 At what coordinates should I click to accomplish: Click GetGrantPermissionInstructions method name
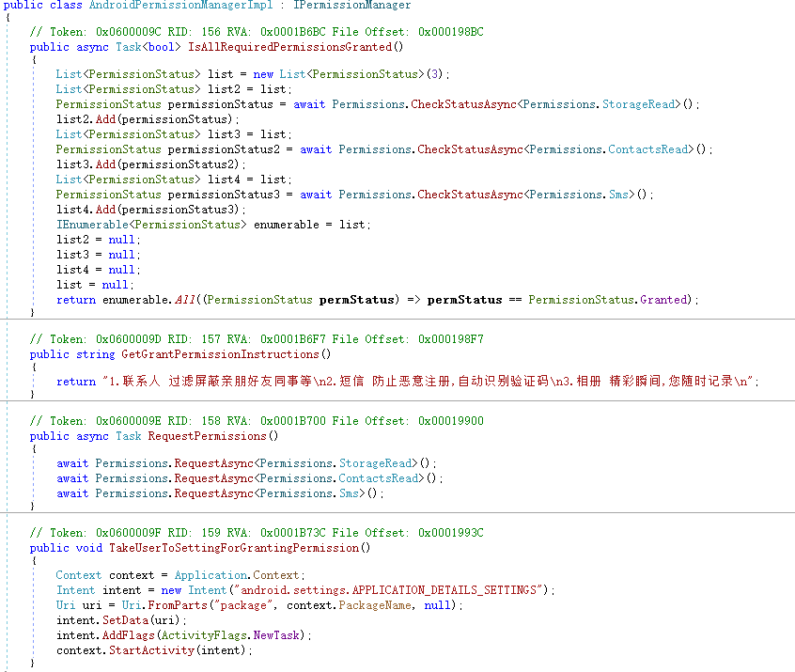(220, 354)
